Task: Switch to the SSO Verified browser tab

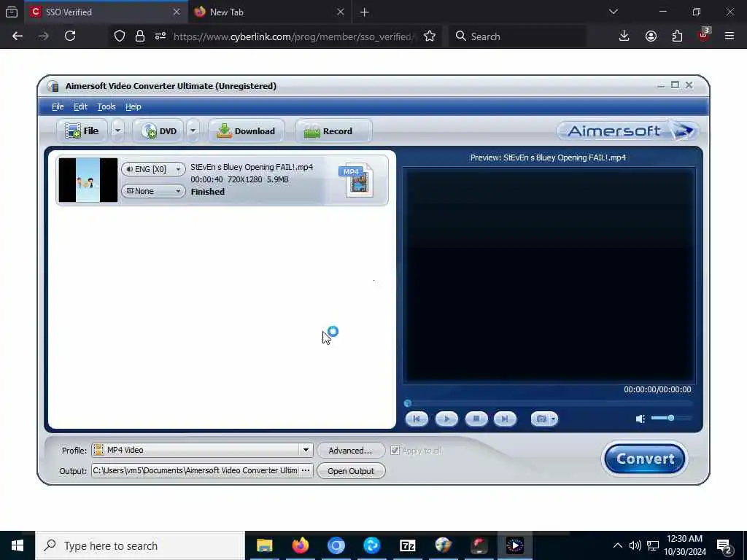Action: tap(105, 12)
